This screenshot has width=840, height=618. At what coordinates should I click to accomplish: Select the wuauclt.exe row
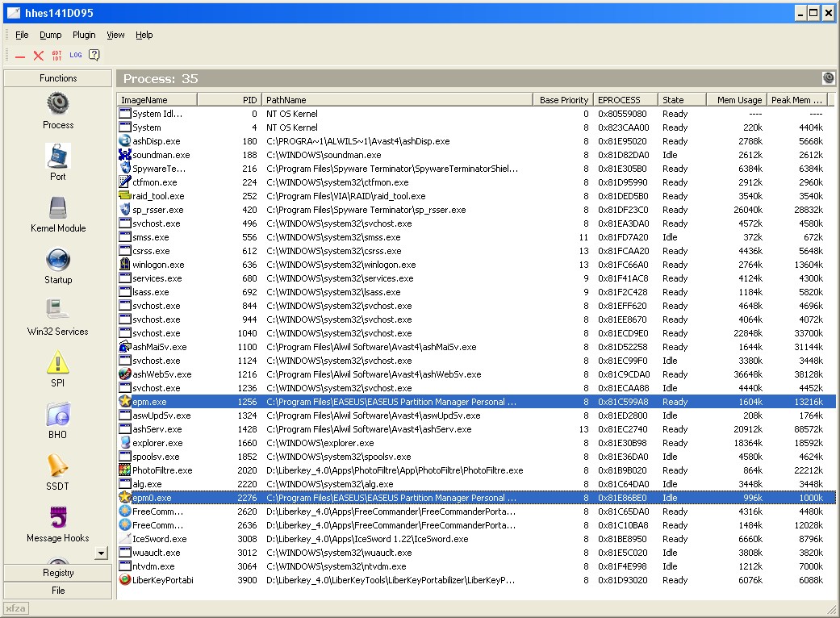476,552
